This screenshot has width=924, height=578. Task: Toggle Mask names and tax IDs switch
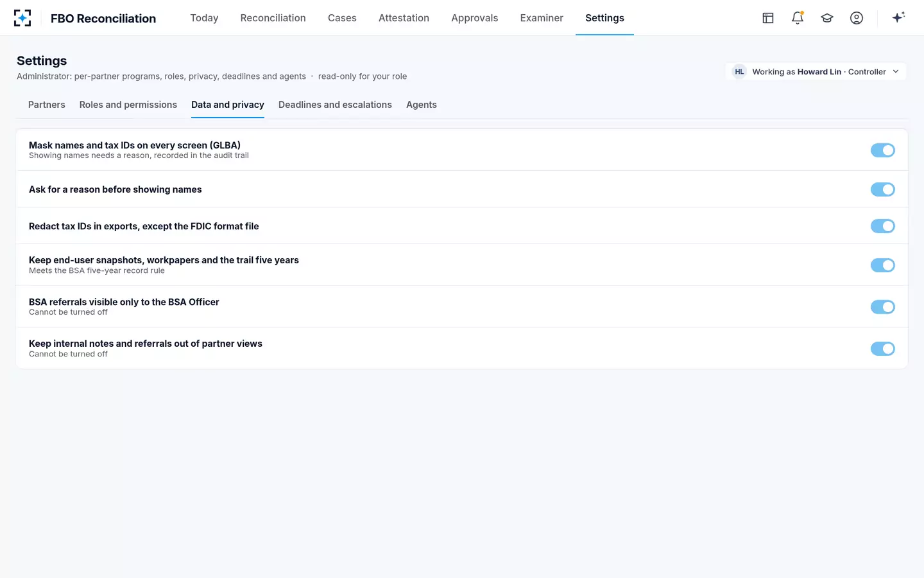click(x=883, y=150)
